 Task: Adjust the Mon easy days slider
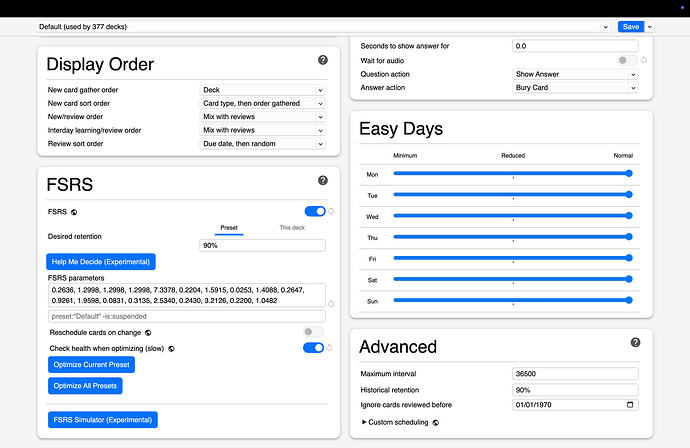click(x=513, y=173)
